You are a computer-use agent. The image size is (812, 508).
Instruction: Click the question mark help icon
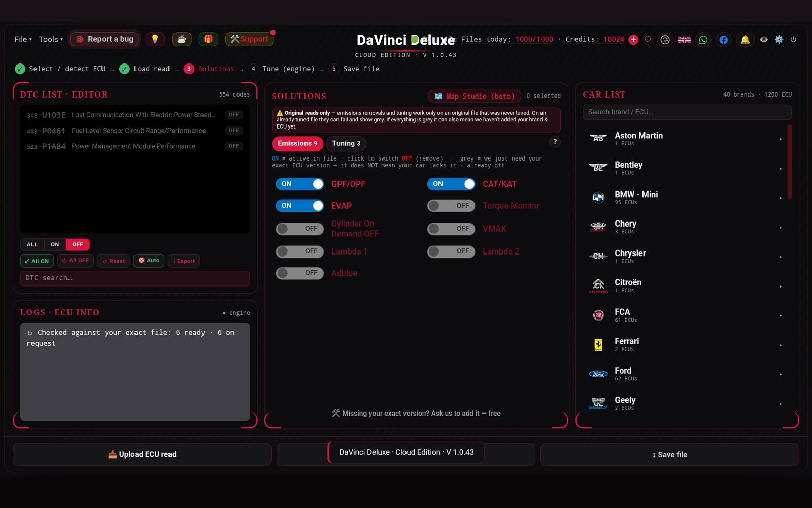tap(555, 142)
